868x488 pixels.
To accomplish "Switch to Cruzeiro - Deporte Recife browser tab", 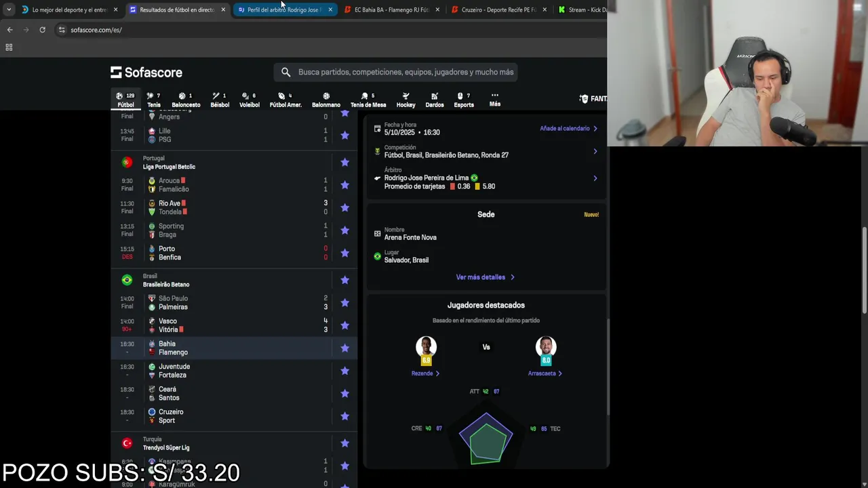I will pyautogui.click(x=498, y=9).
